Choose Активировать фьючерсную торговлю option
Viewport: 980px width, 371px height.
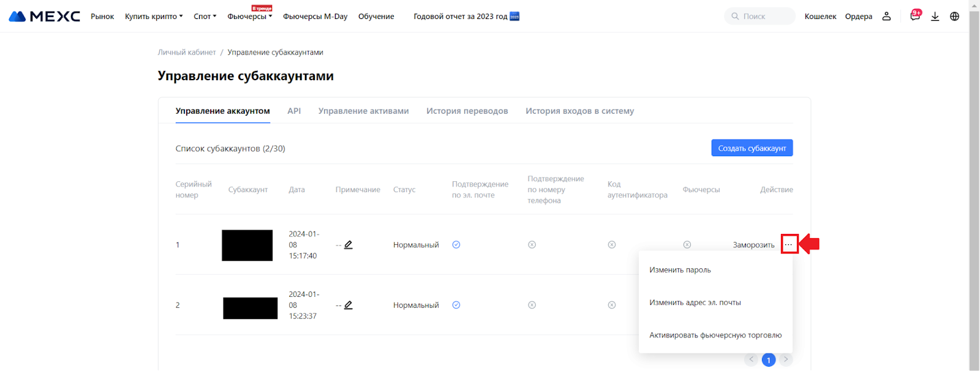[715, 335]
